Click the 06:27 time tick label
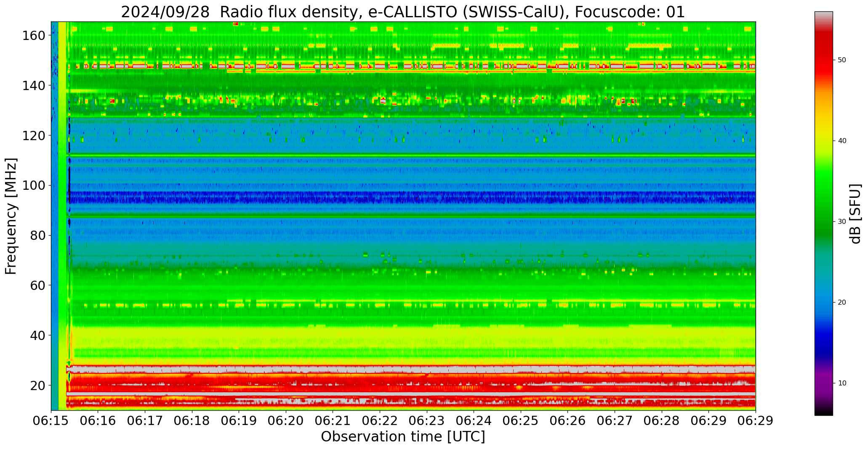 [x=615, y=421]
